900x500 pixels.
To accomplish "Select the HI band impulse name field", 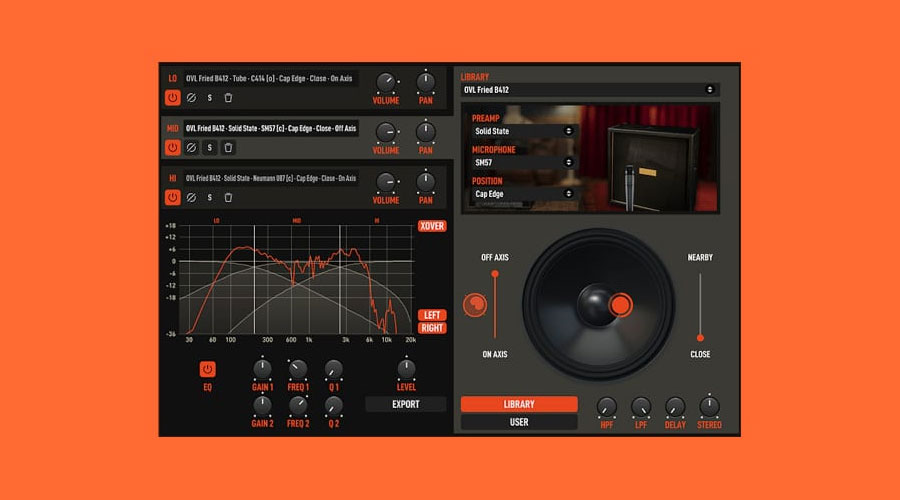I will 270,179.
